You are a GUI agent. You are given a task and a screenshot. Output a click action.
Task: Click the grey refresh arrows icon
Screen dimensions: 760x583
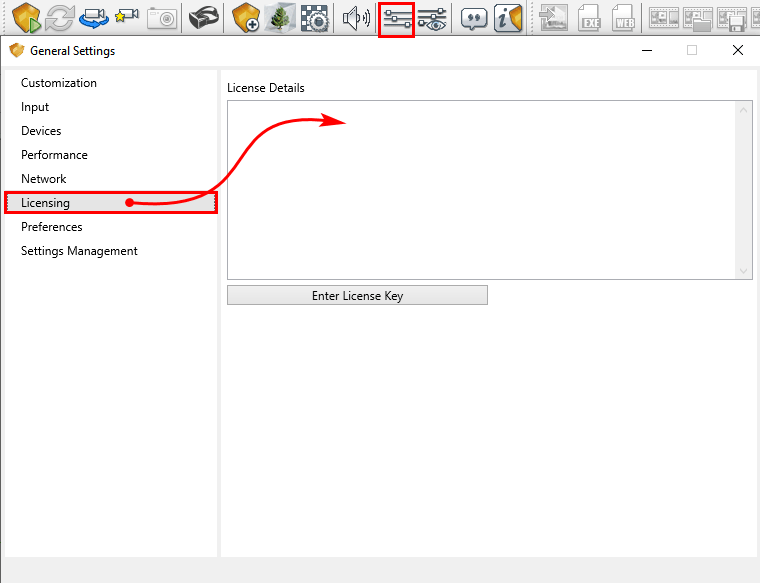coord(60,18)
